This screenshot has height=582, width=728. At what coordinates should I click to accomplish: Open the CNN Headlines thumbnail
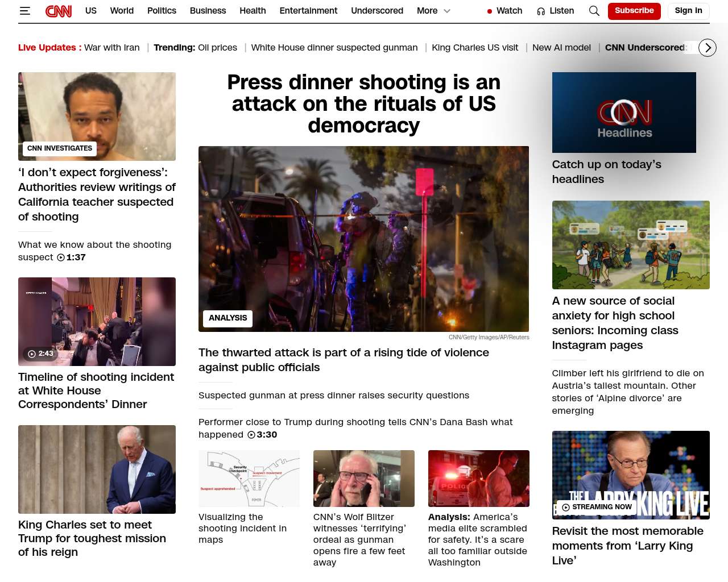point(623,113)
